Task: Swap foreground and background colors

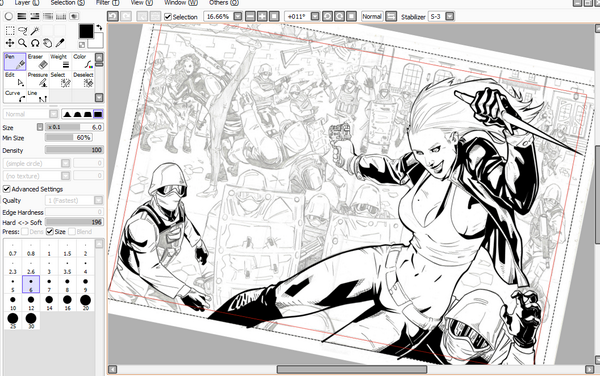Action: [x=99, y=28]
